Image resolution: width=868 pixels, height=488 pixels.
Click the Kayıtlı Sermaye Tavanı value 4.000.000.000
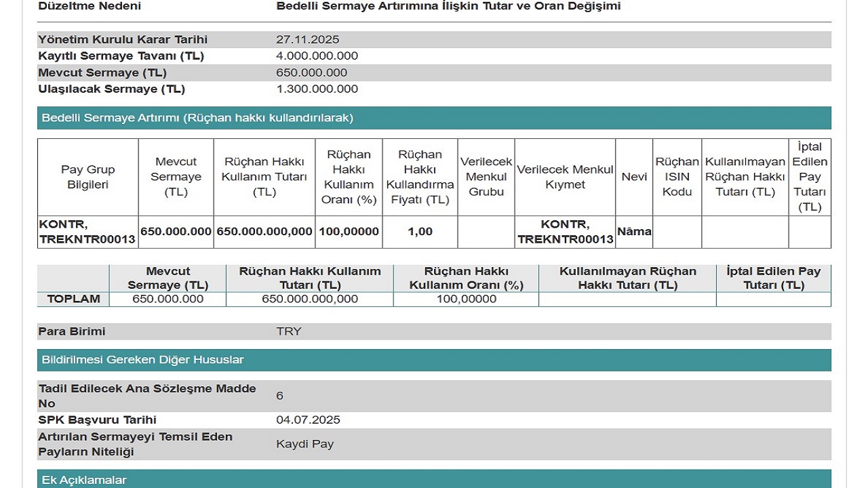[x=317, y=56]
